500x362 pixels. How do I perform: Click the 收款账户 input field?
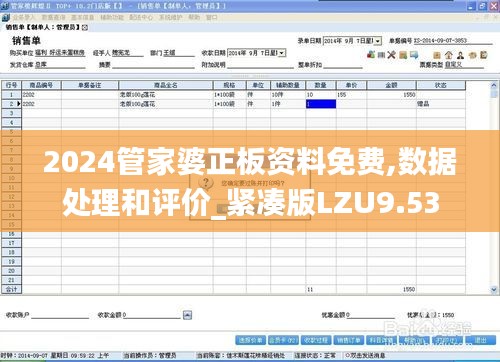pyautogui.click(x=60, y=315)
